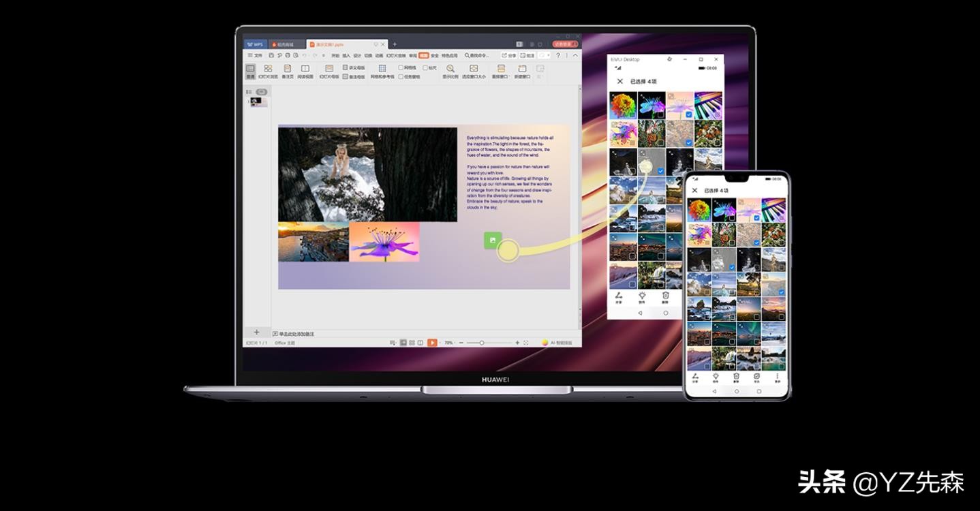Open the 插入 Insert ribbon tab
This screenshot has height=511, width=980.
(346, 55)
